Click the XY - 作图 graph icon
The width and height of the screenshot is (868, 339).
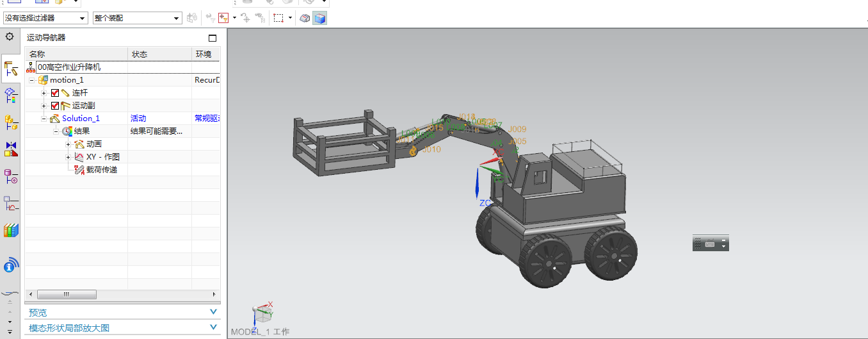[x=79, y=157]
